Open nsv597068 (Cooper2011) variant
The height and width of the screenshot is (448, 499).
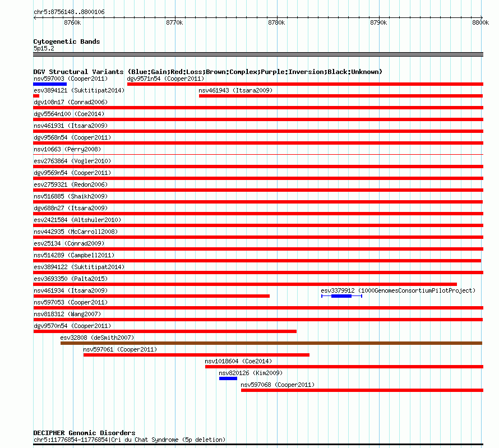pyautogui.click(x=278, y=385)
